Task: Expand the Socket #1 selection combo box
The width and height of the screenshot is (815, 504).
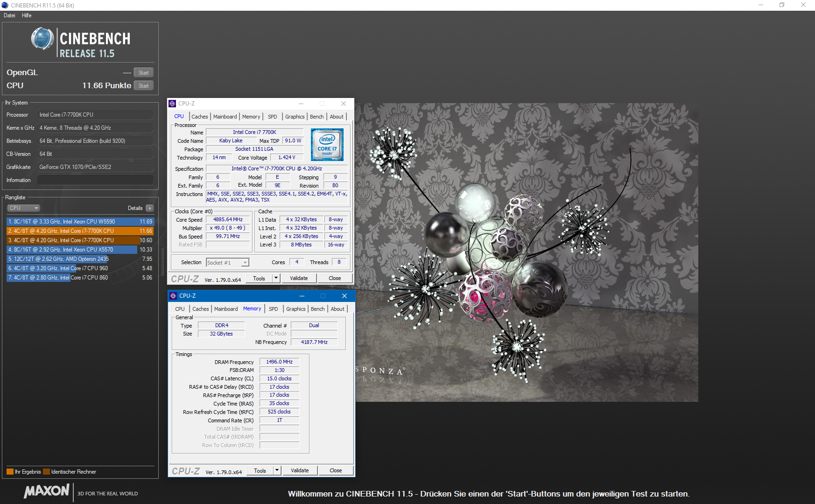Action: point(245,263)
